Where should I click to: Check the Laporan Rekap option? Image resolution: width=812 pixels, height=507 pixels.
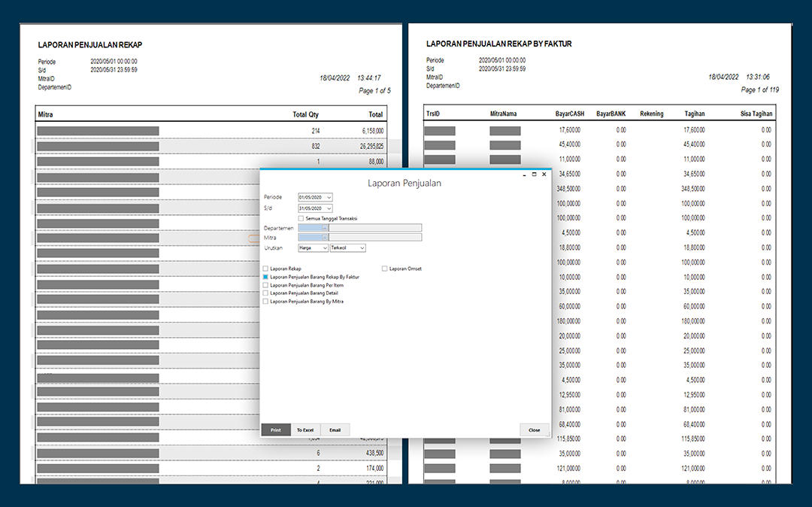(265, 269)
